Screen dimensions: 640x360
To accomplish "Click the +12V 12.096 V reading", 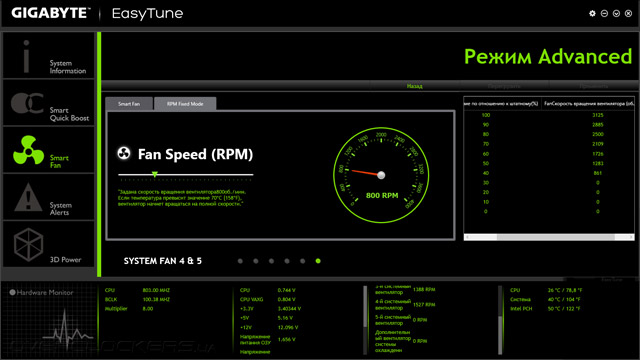I will click(x=288, y=327).
